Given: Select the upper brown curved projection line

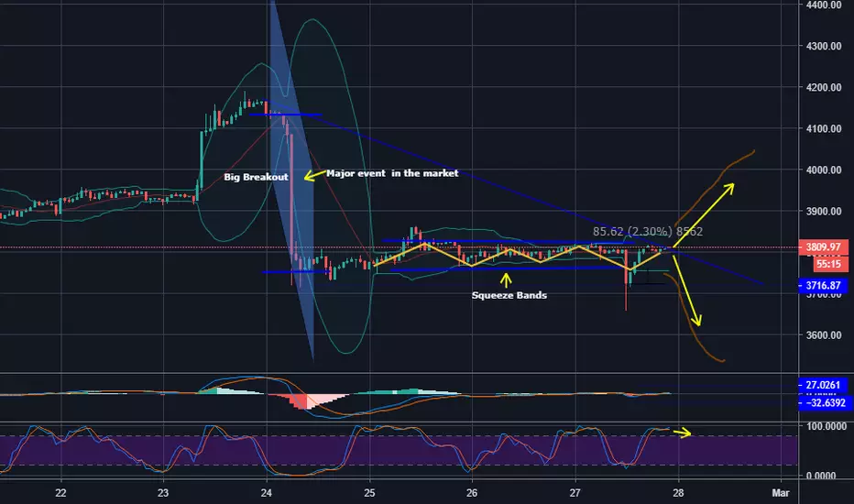Looking at the screenshot, I should tap(715, 187).
